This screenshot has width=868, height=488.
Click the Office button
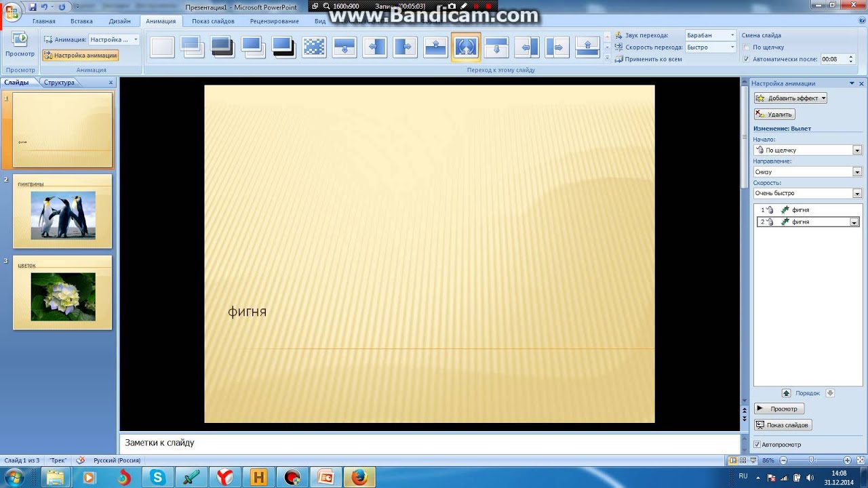click(x=12, y=11)
